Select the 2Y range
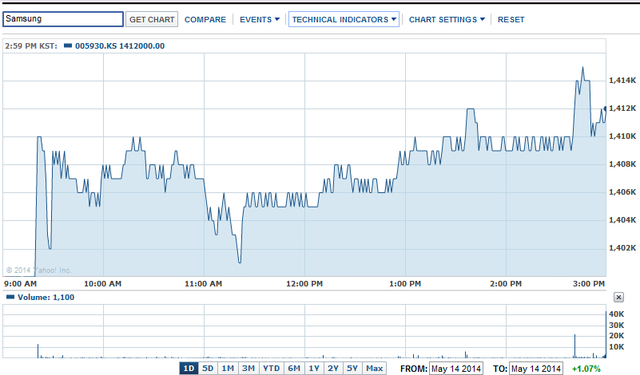Screen dimensions: 640x375 click(x=333, y=368)
